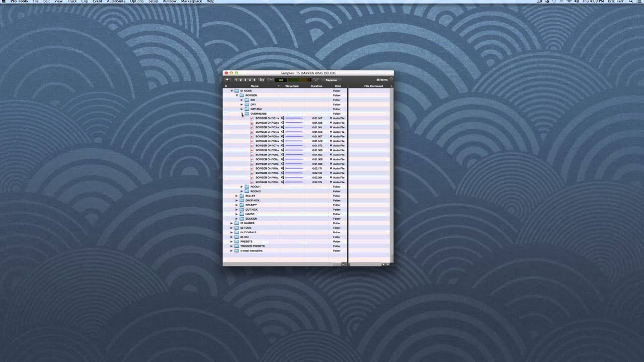Select the 'x install instructions' folder row
The width and height of the screenshot is (644, 362).
click(285, 250)
